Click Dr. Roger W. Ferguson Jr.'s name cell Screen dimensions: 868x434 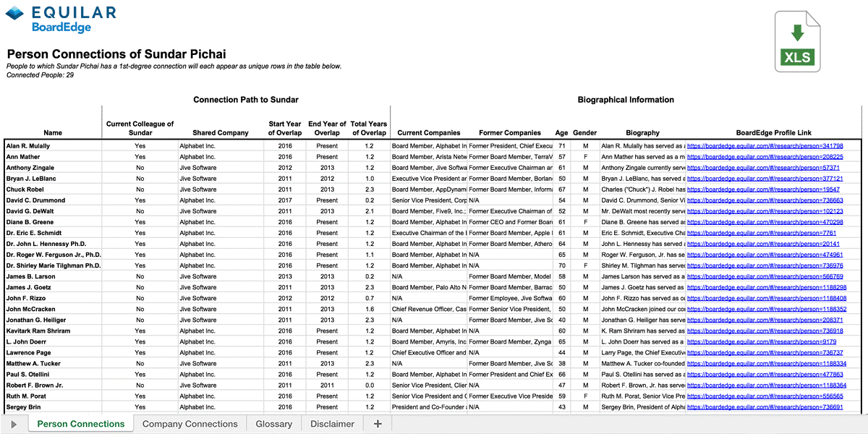tap(53, 255)
